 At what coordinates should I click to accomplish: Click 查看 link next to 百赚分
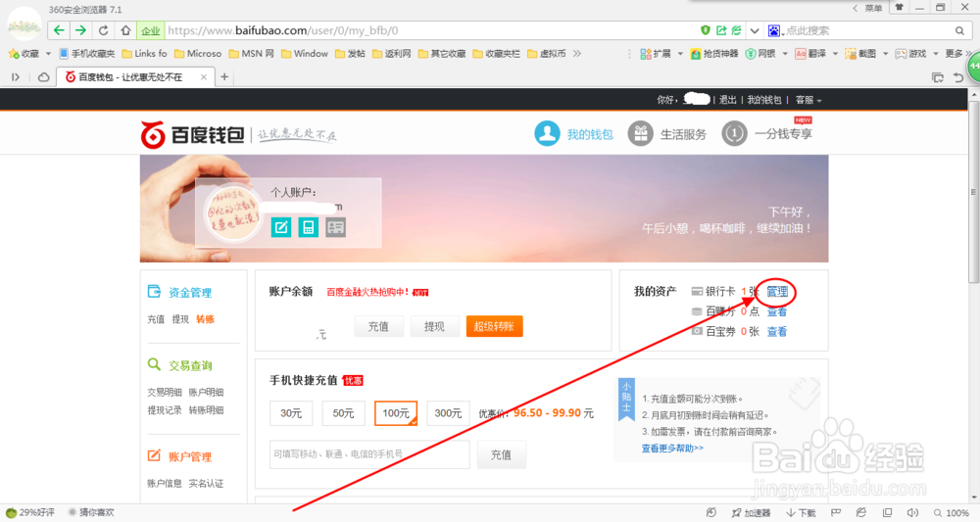(x=777, y=311)
